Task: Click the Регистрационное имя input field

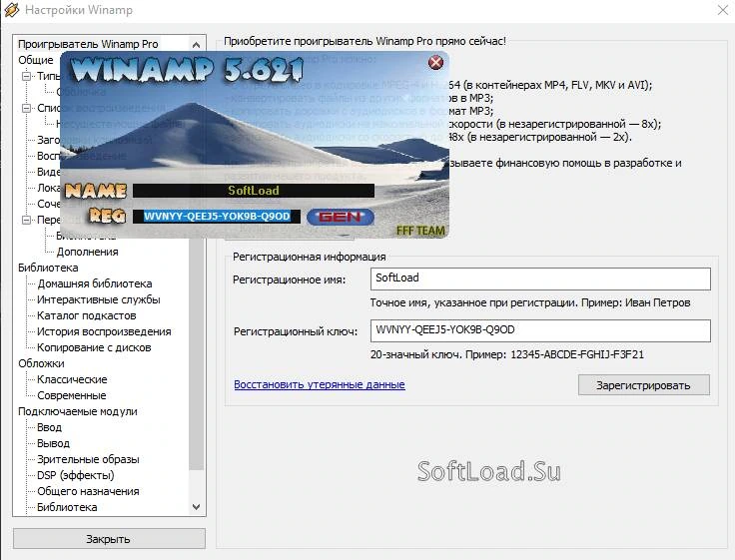Action: tap(540, 279)
